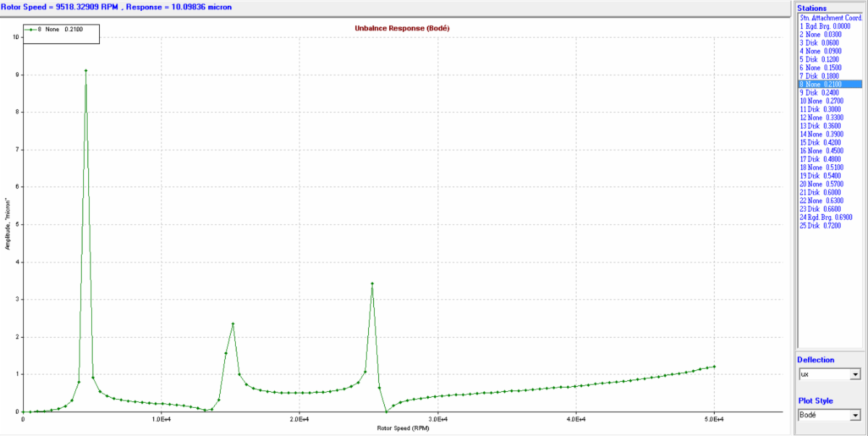Click the Rotor Speed (RPM) axis label
868x436 pixels.
(x=402, y=428)
